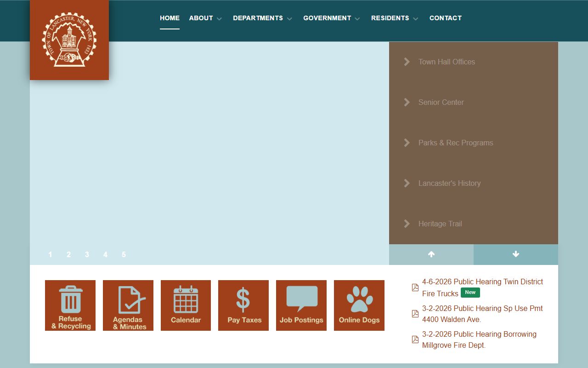Expand the Government menu dropdown arrow

click(x=357, y=19)
